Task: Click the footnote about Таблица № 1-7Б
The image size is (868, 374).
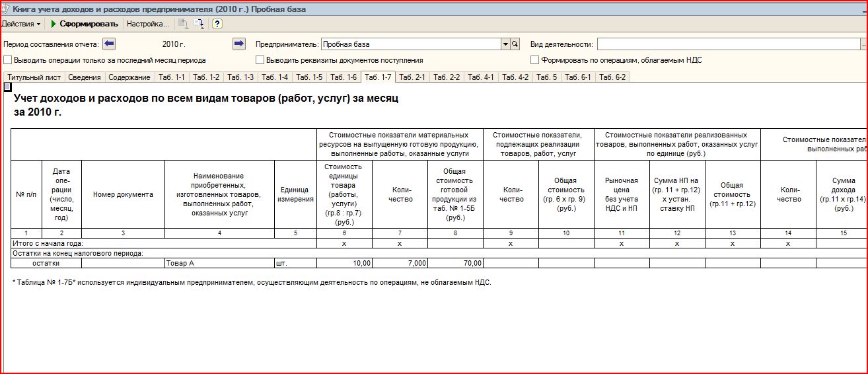Action: (252, 282)
